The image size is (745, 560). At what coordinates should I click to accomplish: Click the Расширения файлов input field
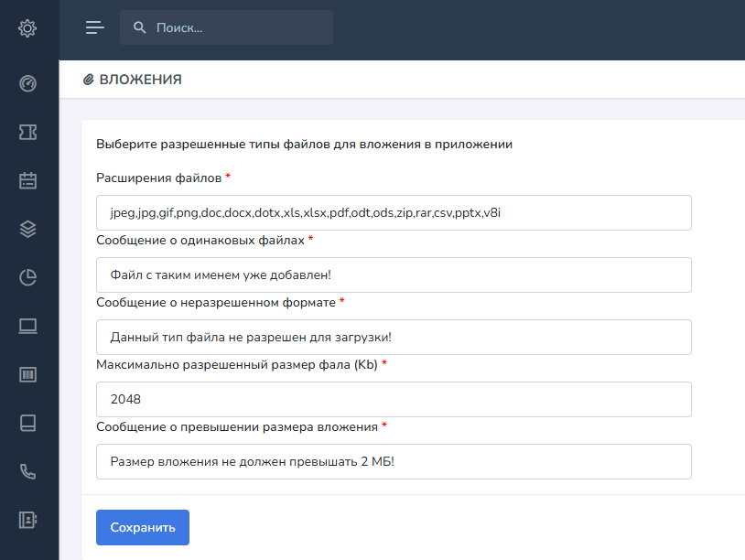tap(394, 212)
